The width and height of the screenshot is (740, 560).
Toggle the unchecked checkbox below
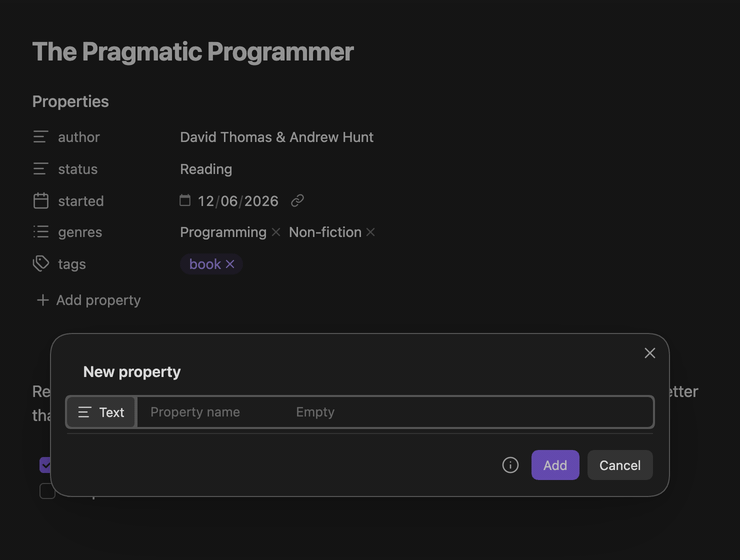pyautogui.click(x=45, y=491)
